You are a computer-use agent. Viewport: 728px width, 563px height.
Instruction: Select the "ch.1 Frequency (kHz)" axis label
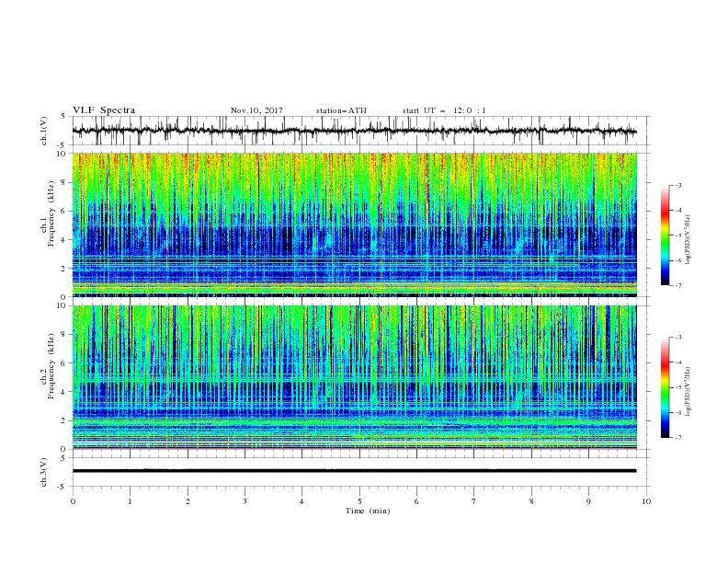coord(48,215)
